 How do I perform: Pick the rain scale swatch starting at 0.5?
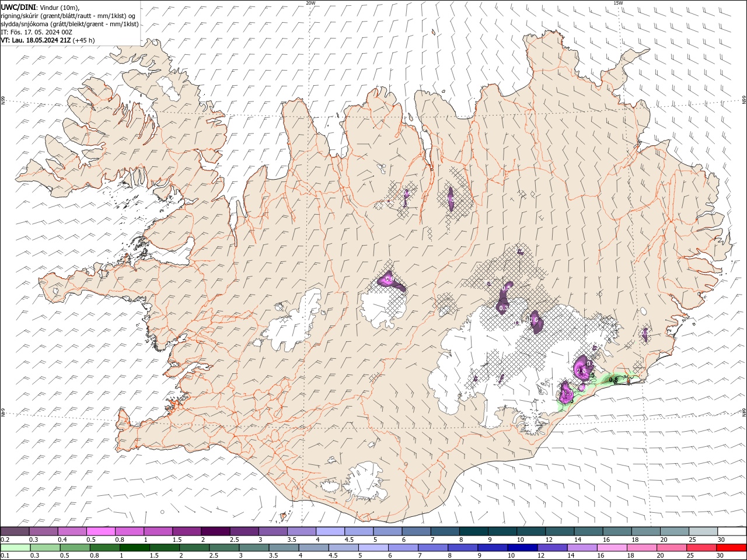[x=75, y=548]
